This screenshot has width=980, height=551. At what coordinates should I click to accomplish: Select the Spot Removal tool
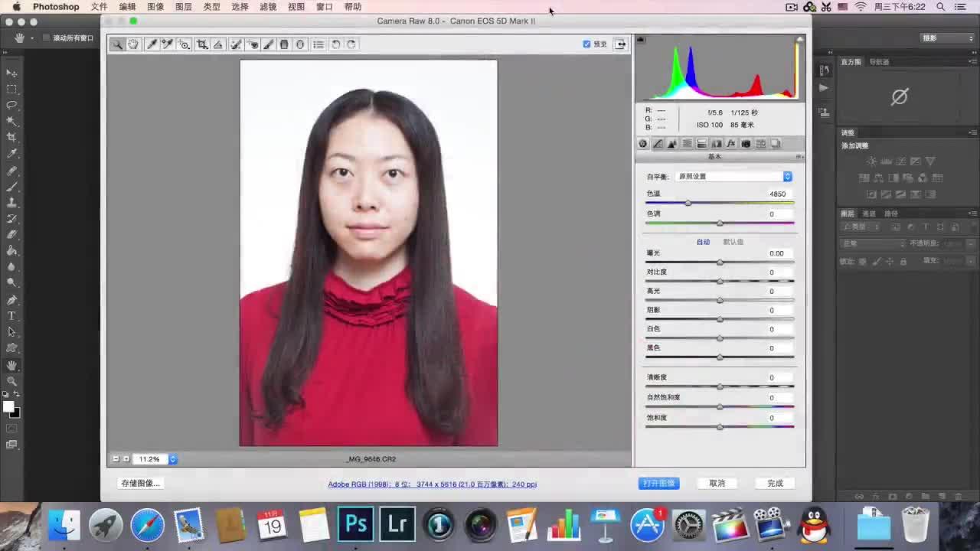[236, 44]
